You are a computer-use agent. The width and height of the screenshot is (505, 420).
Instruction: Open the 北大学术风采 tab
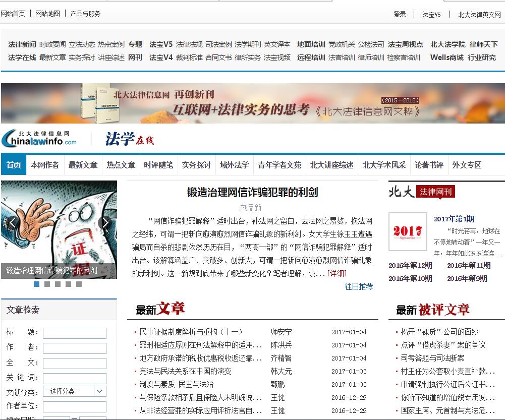(x=384, y=165)
